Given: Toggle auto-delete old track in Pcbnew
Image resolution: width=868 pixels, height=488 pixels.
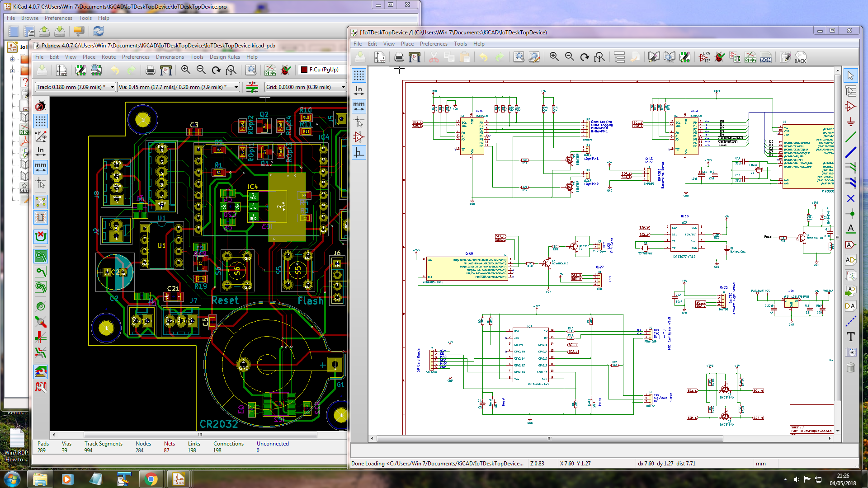Looking at the screenshot, I should [41, 236].
